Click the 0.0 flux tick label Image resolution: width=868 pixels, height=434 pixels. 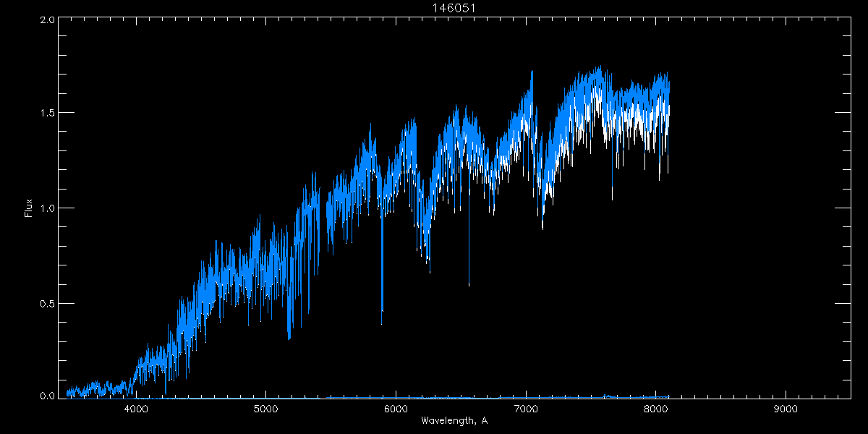coord(45,396)
